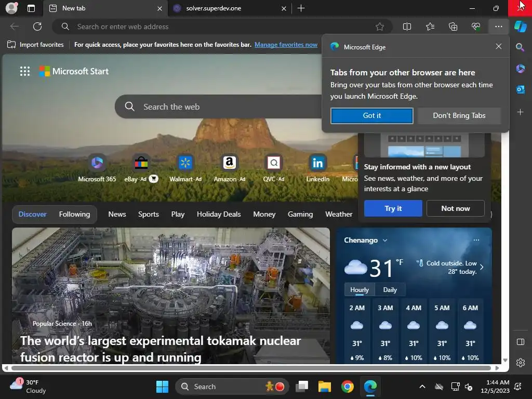
Task: Open Browser essentials heart icon
Action: pyautogui.click(x=476, y=26)
